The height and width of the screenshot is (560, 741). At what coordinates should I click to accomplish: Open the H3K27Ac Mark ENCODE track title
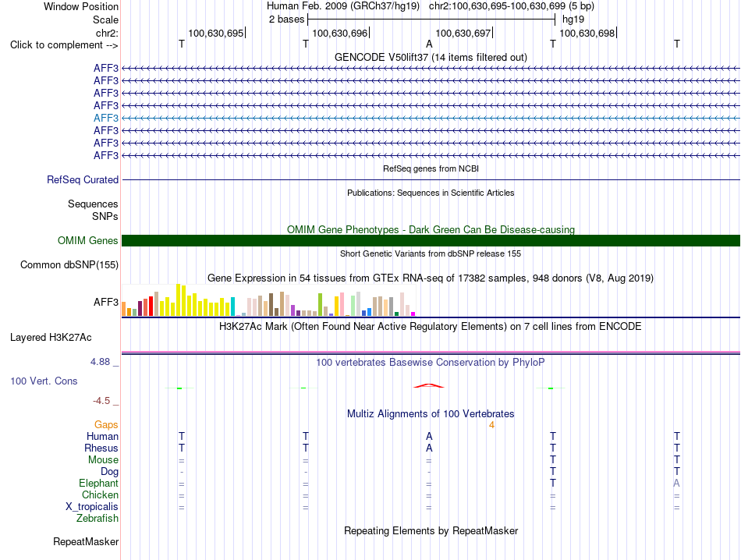coord(431,327)
